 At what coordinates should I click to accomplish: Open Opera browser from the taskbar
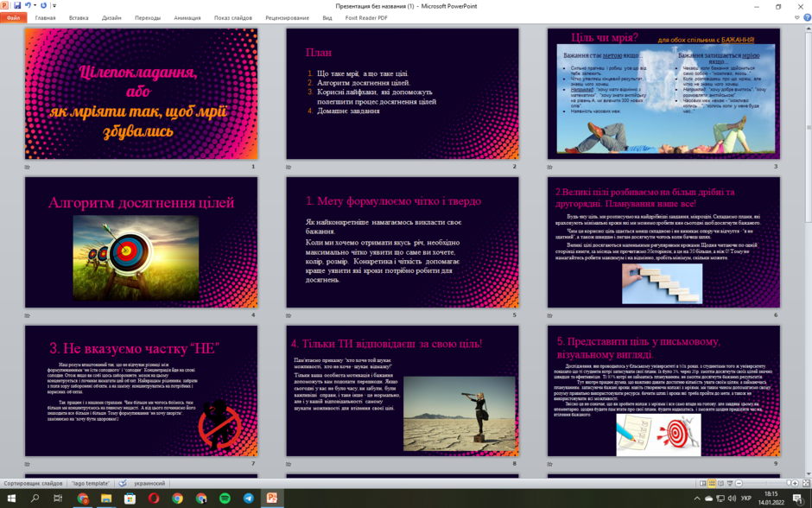click(x=154, y=498)
